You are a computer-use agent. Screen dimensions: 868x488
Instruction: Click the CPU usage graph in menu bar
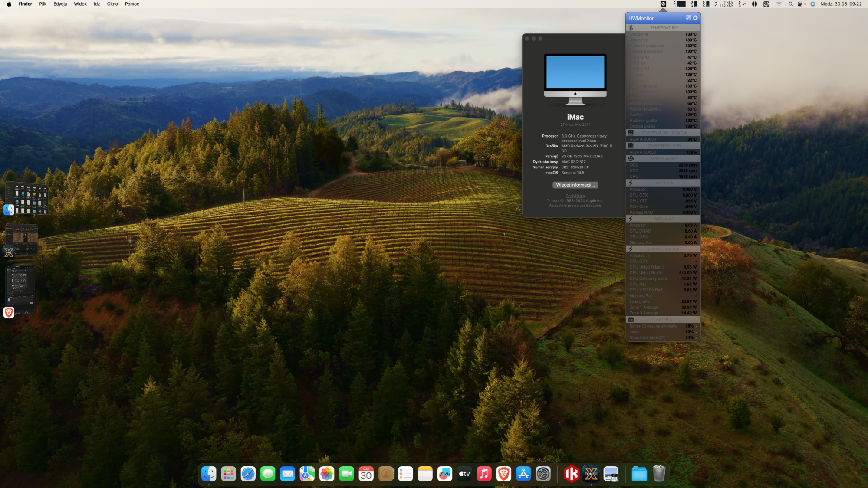pyautogui.click(x=681, y=4)
